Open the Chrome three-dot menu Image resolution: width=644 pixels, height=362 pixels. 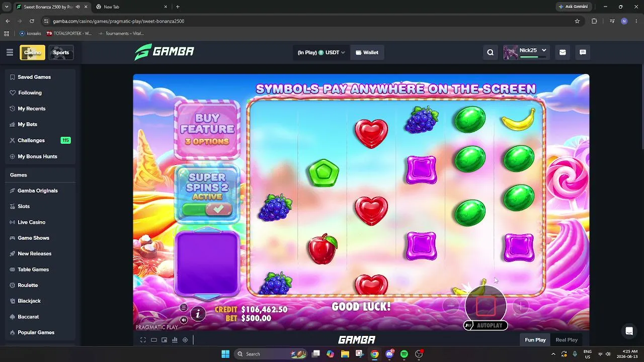click(636, 21)
